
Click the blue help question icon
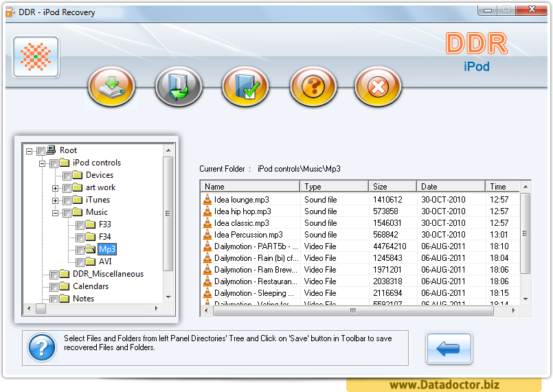(42, 347)
